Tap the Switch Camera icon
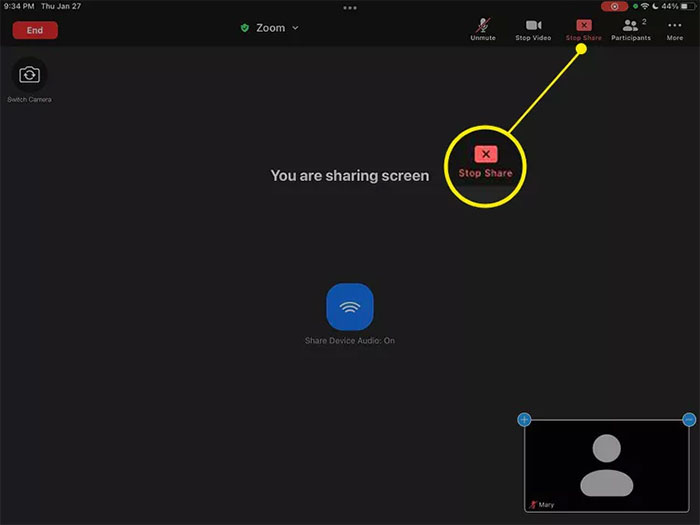This screenshot has height=525, width=700. coord(30,75)
